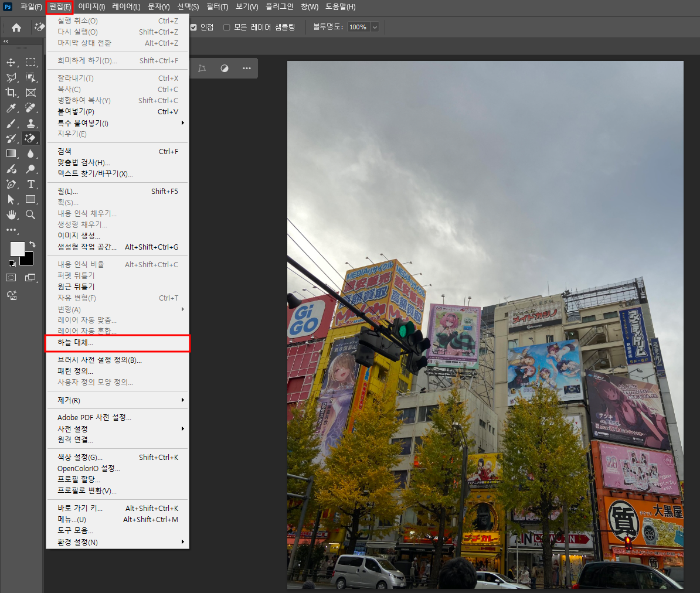Select the Magic Eraser tool
Screen dimensions: 700x593
[30, 138]
